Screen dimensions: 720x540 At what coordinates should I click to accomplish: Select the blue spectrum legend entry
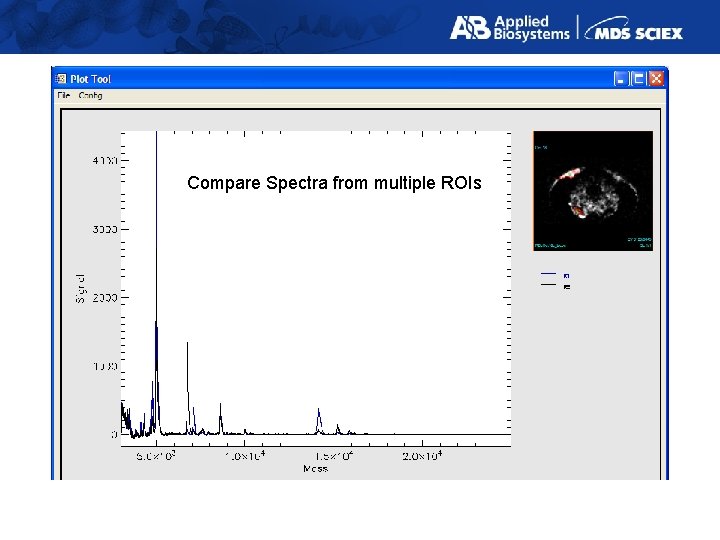click(556, 275)
